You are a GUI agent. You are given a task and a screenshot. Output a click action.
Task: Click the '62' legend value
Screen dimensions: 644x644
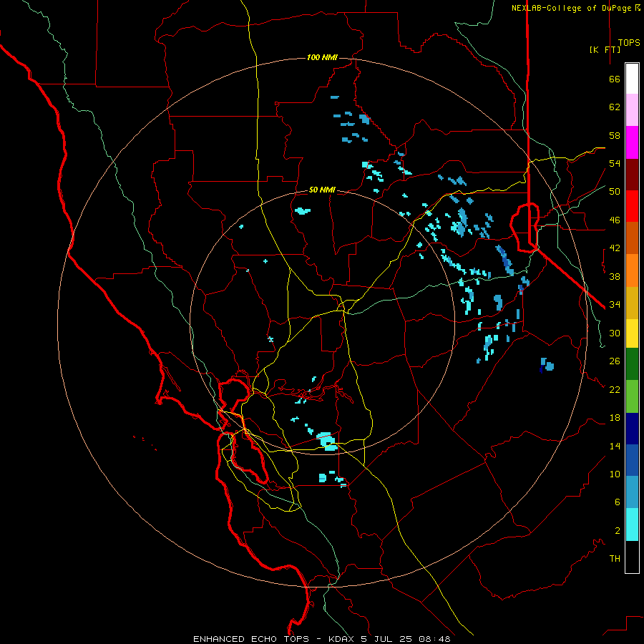coord(615,107)
